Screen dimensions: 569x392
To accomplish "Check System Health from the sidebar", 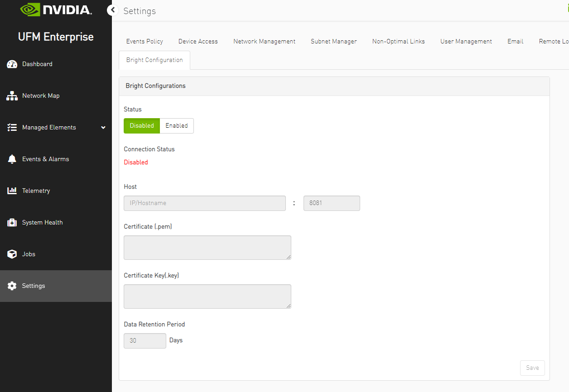I will [x=42, y=222].
